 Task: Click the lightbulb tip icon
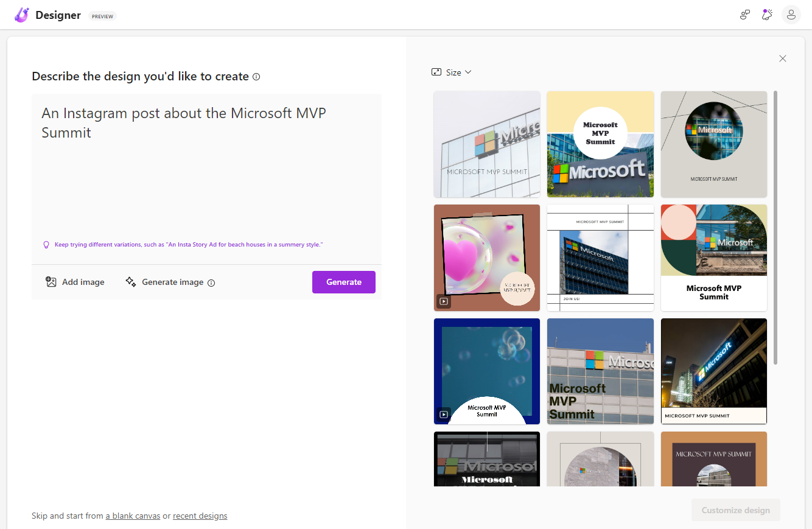[46, 245]
